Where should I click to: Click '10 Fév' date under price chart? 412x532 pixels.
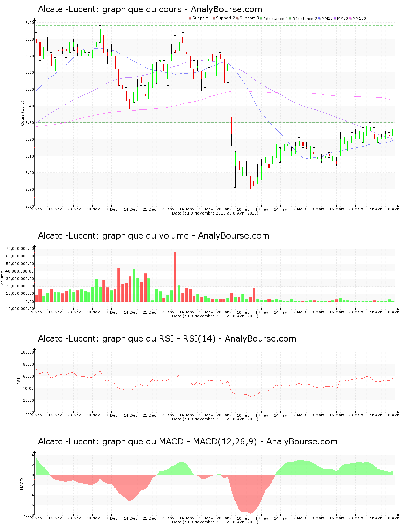pyautogui.click(x=243, y=209)
